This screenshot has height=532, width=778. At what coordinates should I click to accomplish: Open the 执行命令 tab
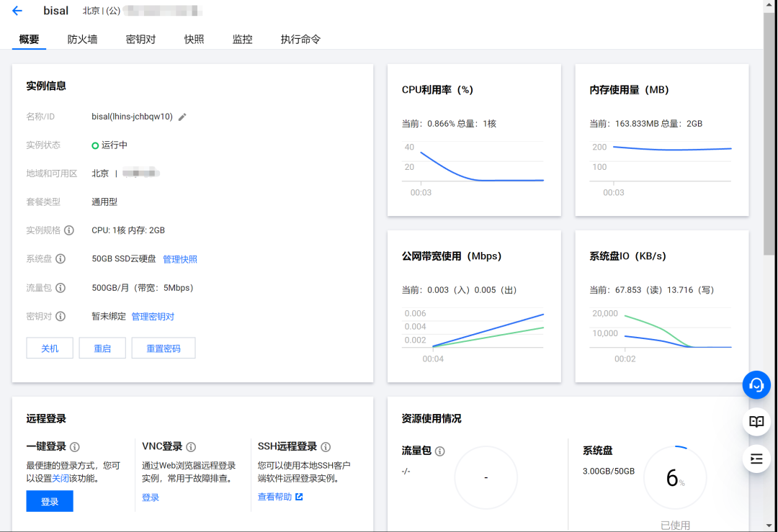click(x=300, y=39)
